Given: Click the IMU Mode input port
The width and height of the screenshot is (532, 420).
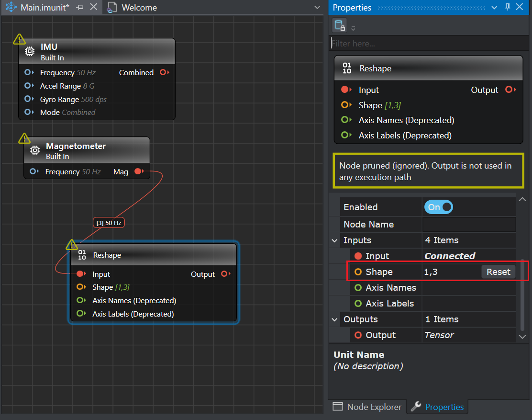Looking at the screenshot, I should [29, 112].
